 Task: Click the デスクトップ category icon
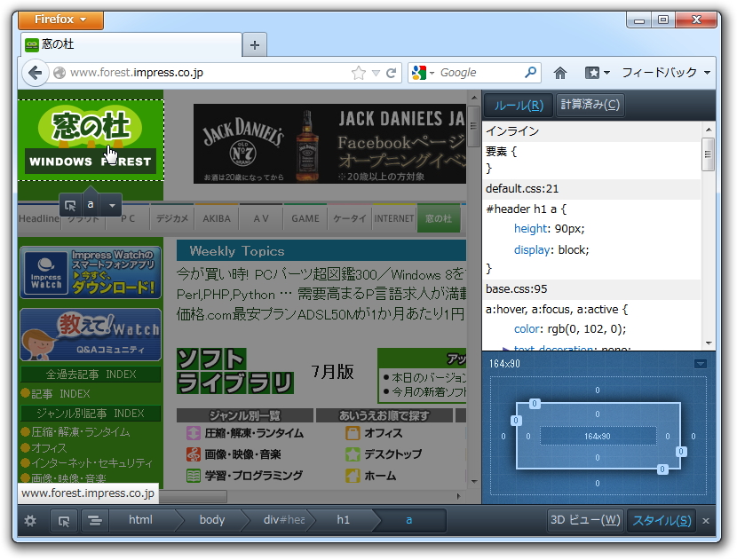point(353,454)
